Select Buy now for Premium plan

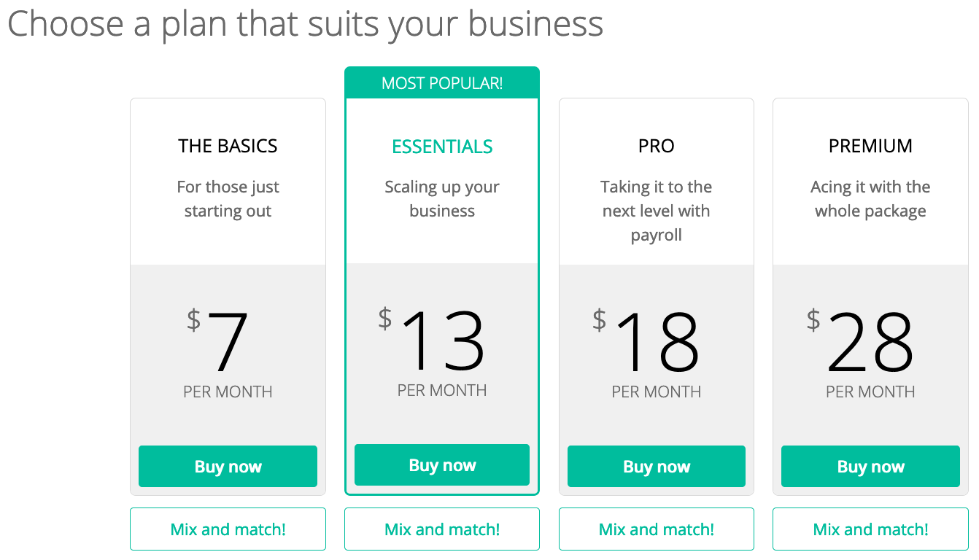[870, 466]
